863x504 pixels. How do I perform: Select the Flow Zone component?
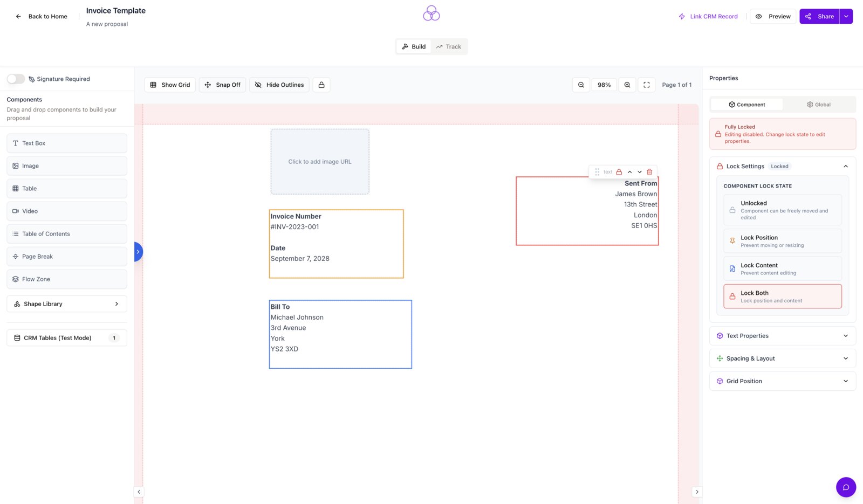[x=67, y=279]
